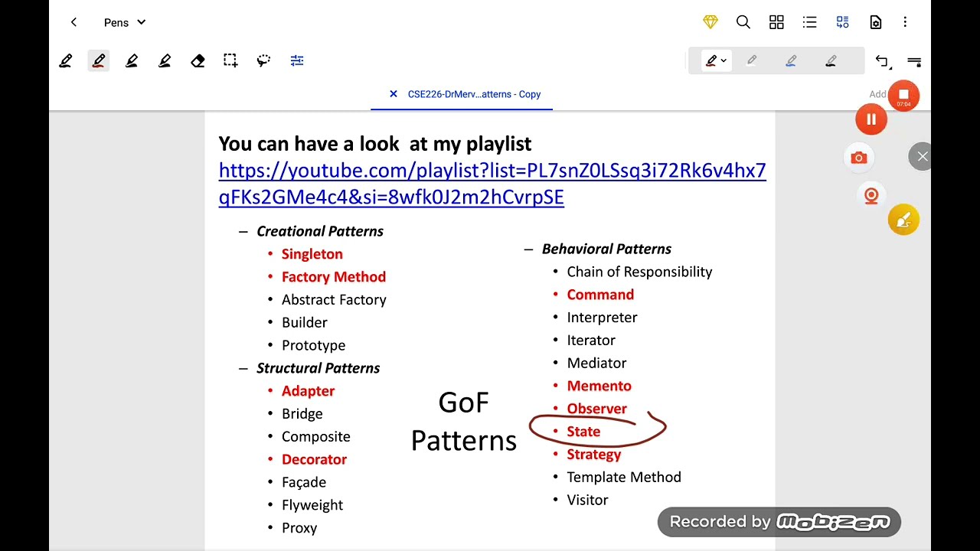The image size is (980, 551).
Task: Click the 'GoF Patterns' title text
Action: [x=464, y=422]
